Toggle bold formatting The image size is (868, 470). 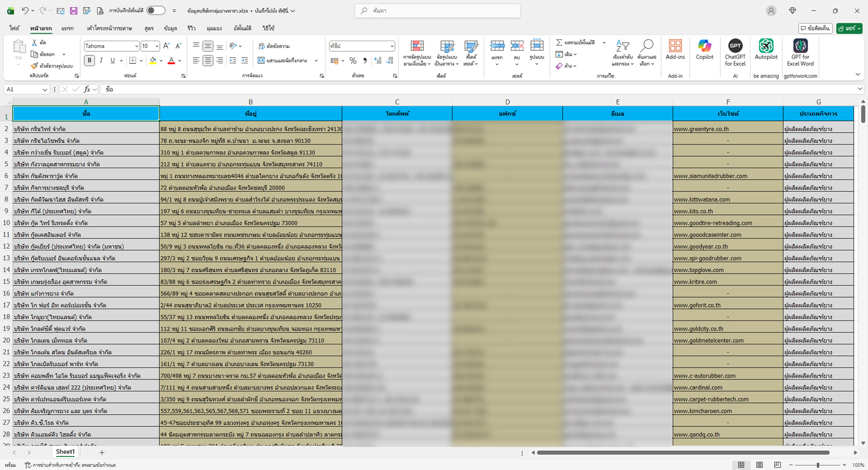coord(89,61)
